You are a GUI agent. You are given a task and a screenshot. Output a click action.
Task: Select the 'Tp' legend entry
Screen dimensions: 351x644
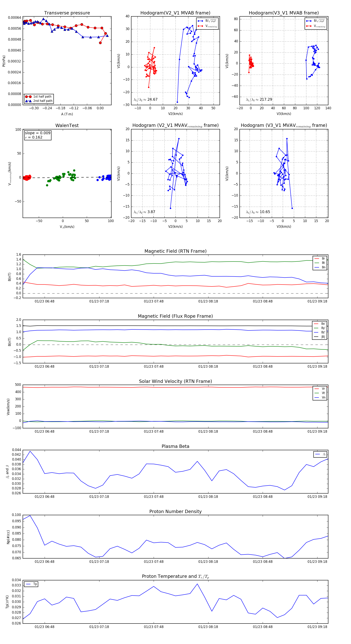pyautogui.click(x=31, y=584)
